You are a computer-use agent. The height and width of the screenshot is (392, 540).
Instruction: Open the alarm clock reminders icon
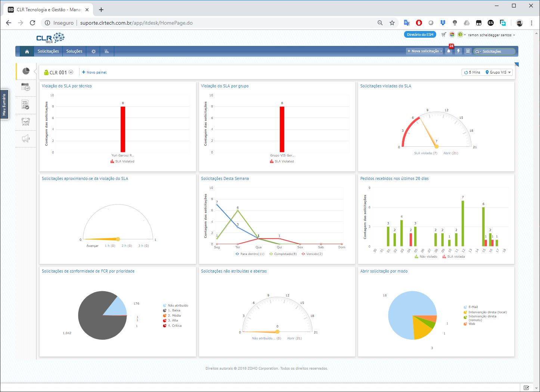tap(26, 122)
